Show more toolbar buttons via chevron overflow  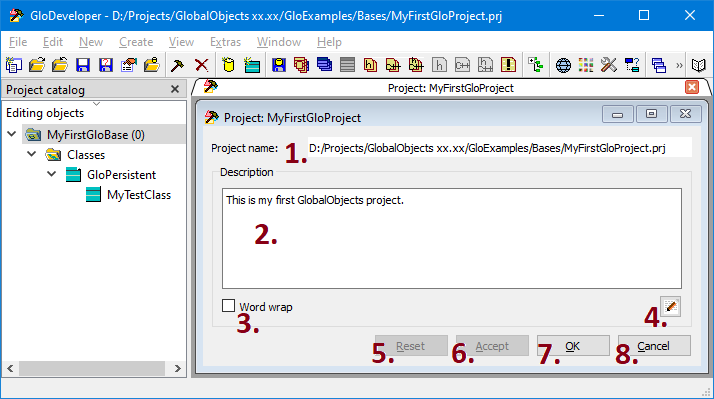pyautogui.click(x=679, y=65)
